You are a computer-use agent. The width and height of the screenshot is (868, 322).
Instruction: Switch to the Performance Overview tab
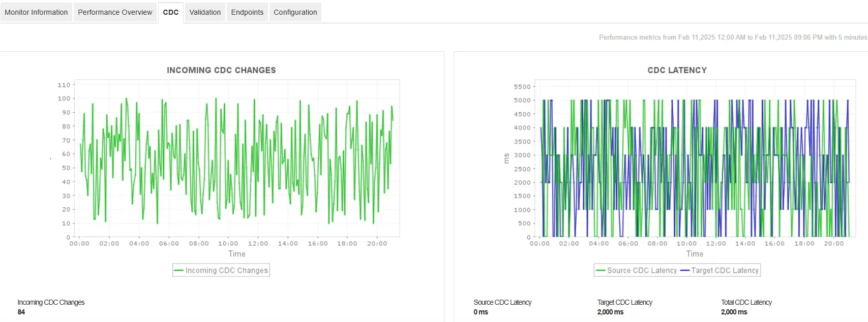coord(115,12)
